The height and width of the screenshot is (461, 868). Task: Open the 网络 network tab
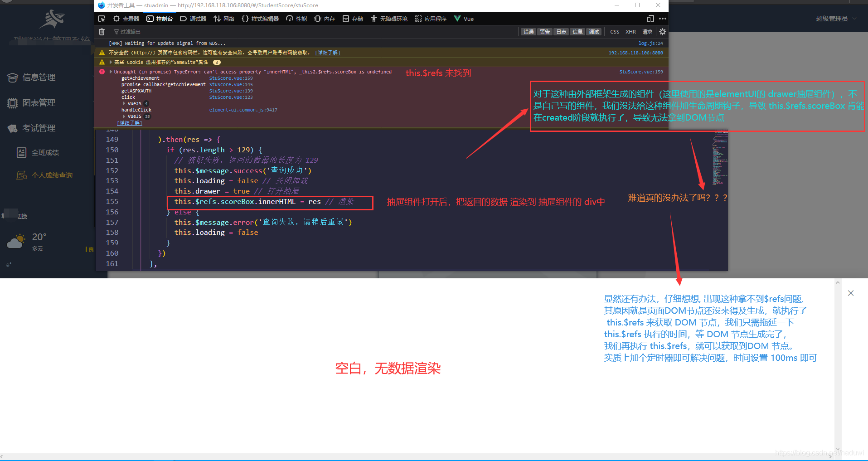click(x=224, y=19)
